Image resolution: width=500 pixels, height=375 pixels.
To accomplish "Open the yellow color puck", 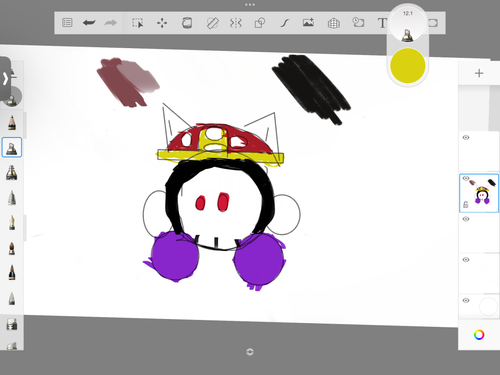I will click(x=408, y=66).
